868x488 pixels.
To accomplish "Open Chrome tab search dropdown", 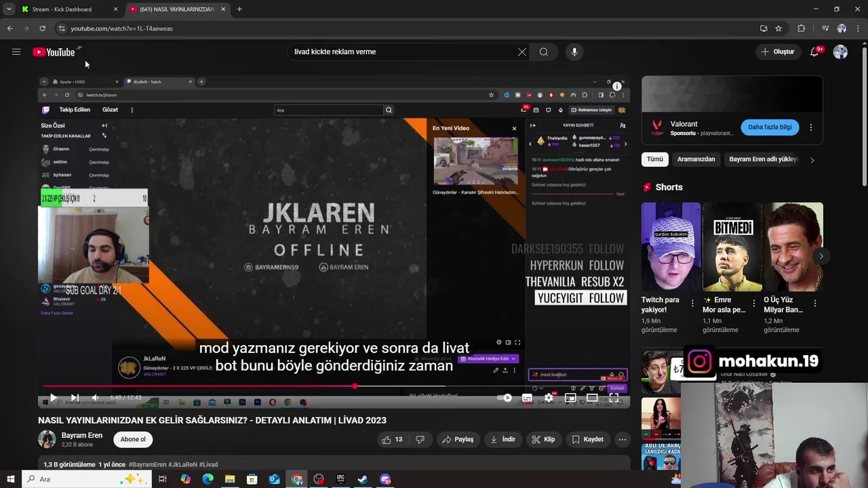I will [9, 9].
